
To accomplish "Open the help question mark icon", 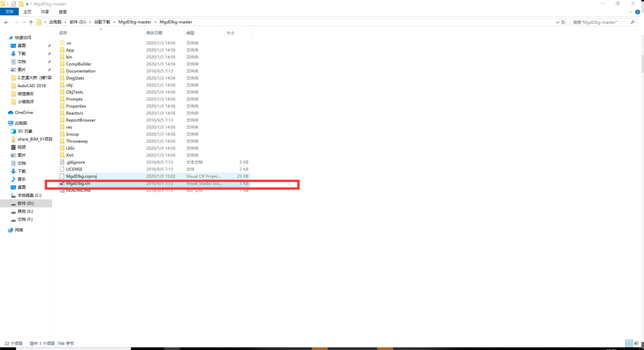I will coord(637,12).
